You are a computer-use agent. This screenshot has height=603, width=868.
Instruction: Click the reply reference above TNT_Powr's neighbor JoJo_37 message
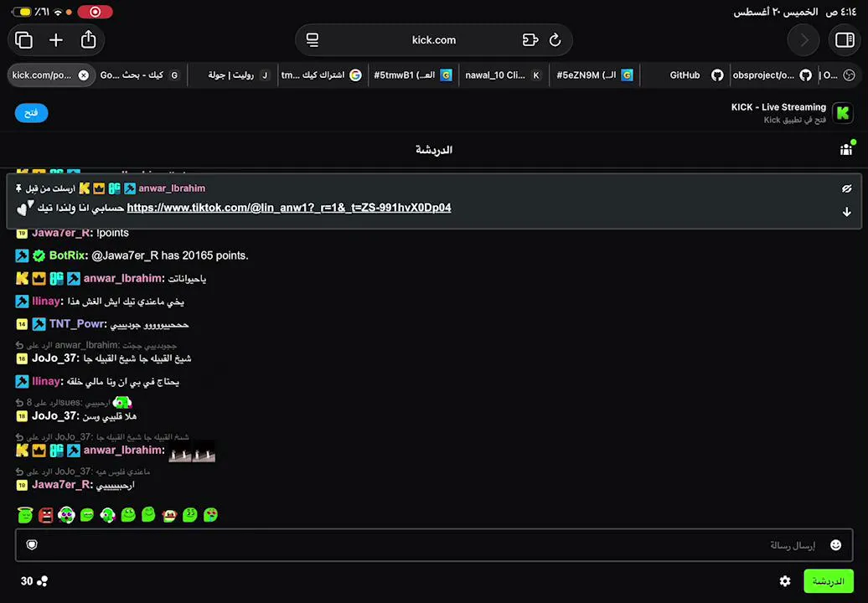(x=96, y=345)
